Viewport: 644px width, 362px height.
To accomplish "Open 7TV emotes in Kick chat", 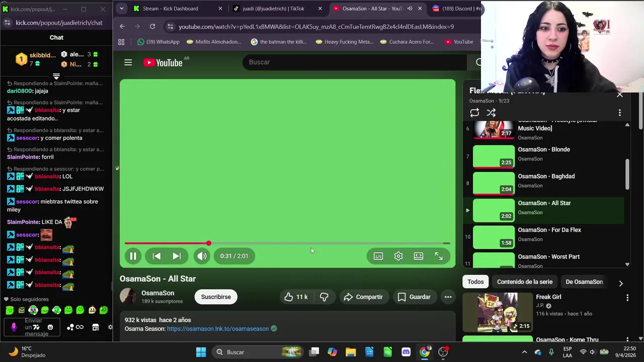I will (x=36, y=327).
